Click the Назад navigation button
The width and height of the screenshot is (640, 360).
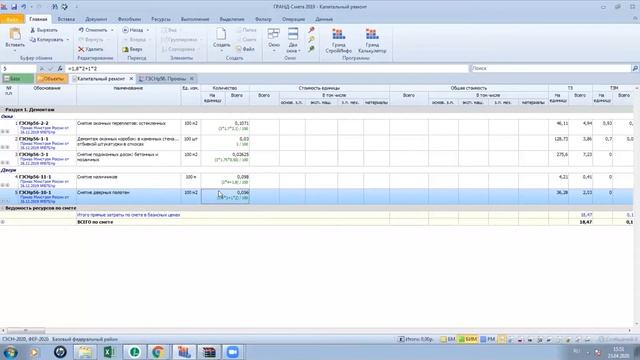(133, 30)
